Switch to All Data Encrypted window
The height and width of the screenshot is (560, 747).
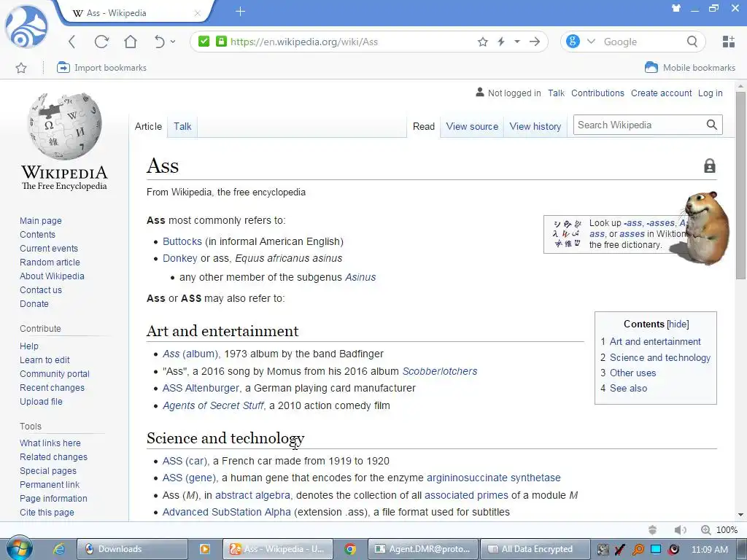[535, 549]
